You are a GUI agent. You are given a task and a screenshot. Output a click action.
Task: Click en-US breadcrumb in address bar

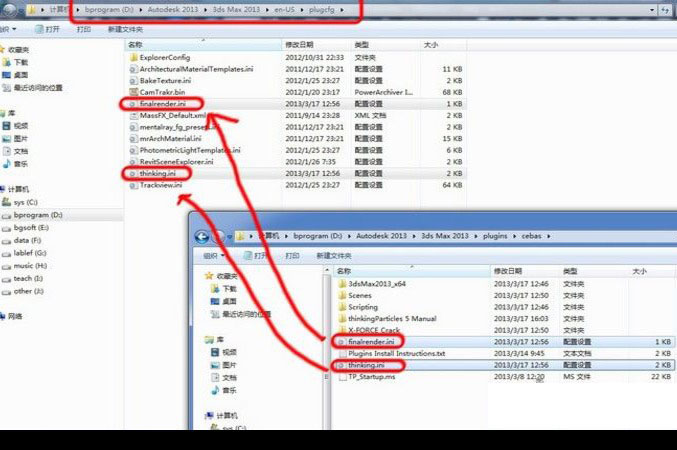point(285,10)
